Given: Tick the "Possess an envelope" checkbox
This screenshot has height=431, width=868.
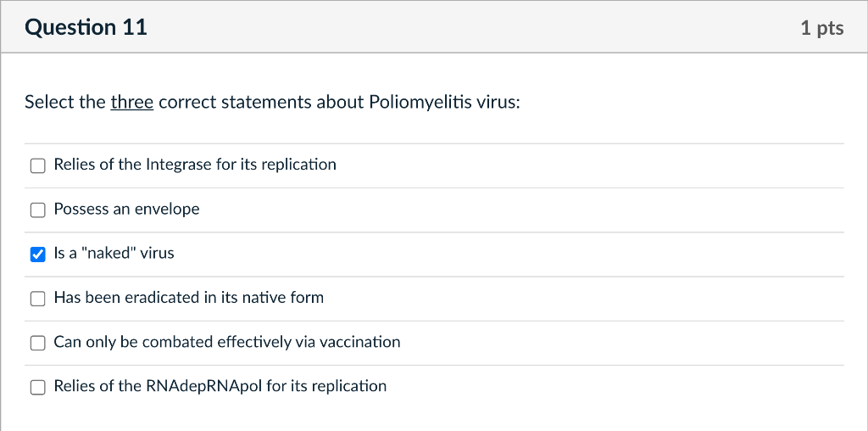Looking at the screenshot, I should pyautogui.click(x=37, y=210).
